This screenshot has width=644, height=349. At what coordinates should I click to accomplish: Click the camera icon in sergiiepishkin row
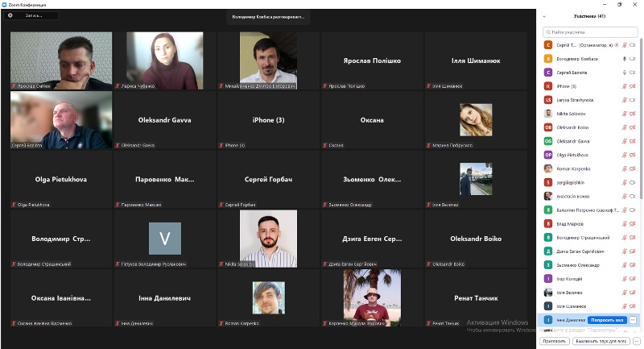[633, 182]
